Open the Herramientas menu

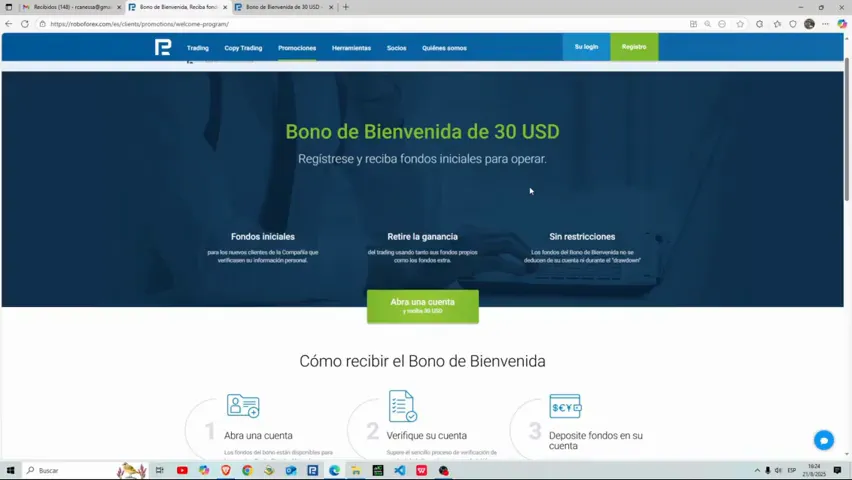point(352,48)
